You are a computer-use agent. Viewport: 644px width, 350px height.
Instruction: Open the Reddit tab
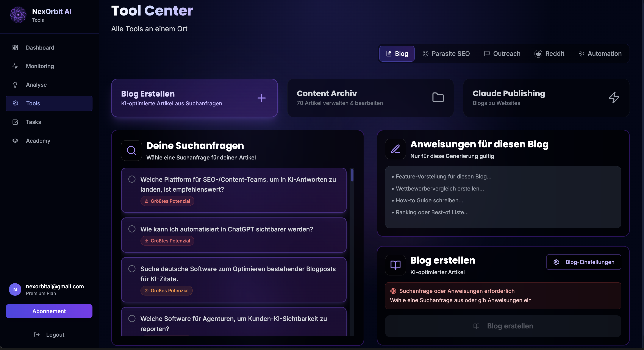tap(550, 53)
